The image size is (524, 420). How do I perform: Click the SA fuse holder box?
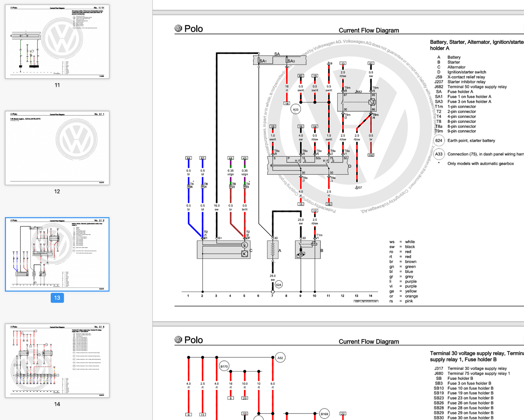click(274, 60)
